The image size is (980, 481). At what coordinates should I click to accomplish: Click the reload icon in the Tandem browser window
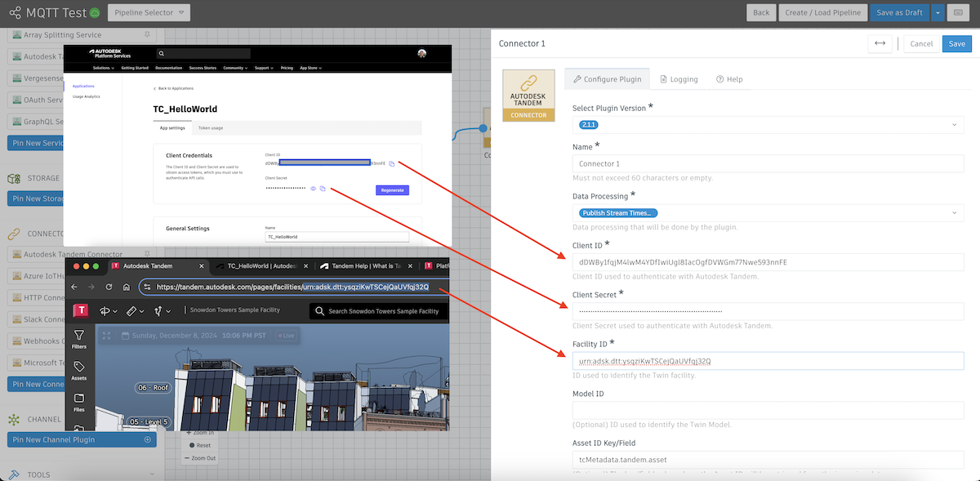pyautogui.click(x=109, y=287)
